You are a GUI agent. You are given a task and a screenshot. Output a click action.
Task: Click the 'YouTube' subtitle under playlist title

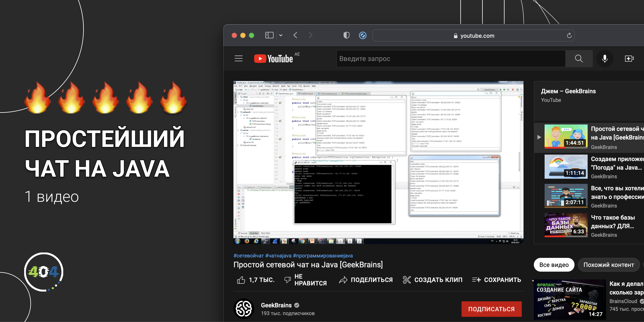pos(551,100)
